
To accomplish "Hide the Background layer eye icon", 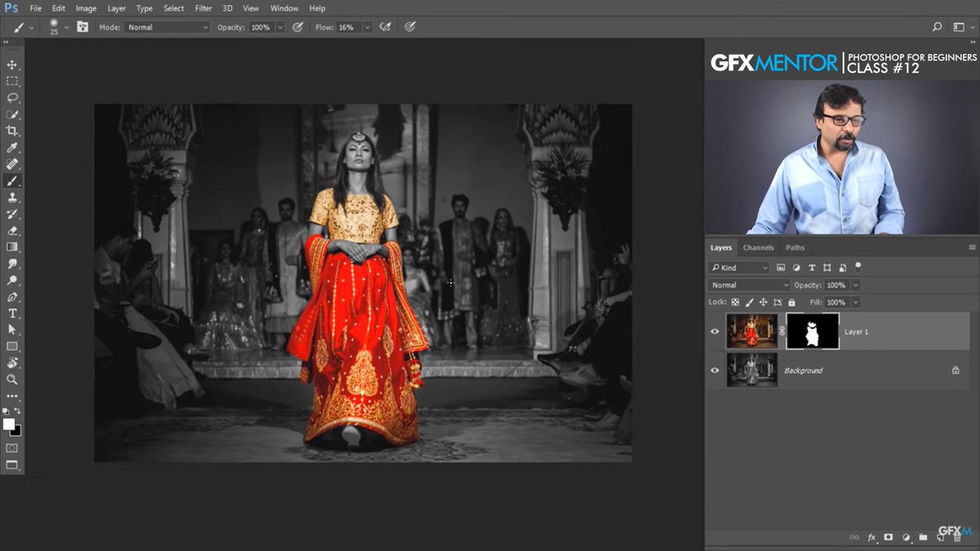I will click(x=715, y=371).
